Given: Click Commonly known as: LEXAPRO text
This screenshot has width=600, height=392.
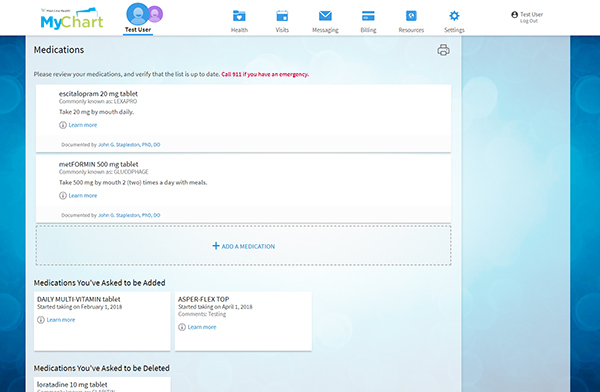Looking at the screenshot, I should (98, 101).
